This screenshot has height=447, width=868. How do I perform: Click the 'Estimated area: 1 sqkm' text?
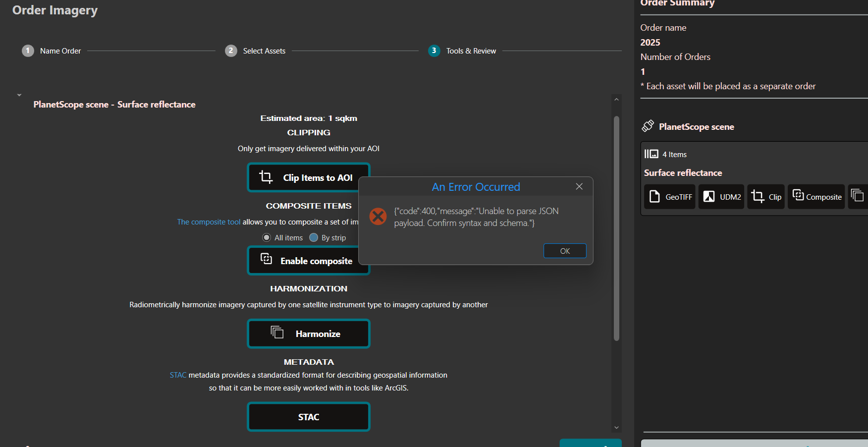point(309,118)
